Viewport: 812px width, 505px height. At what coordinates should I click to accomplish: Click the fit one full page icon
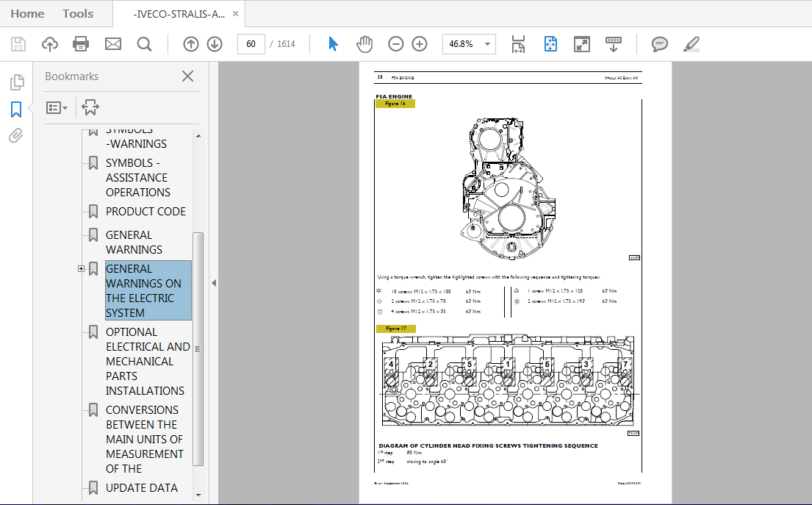click(x=550, y=44)
